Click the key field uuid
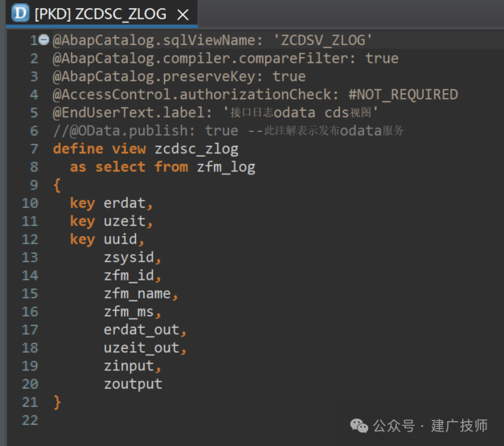Screen dimensions: 504x446 click(121, 239)
